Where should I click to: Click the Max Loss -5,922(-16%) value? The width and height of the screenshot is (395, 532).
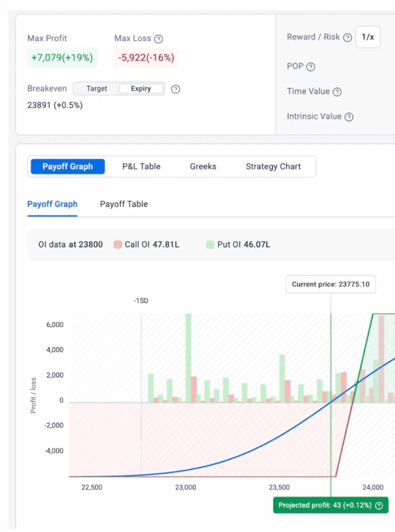coord(146,58)
